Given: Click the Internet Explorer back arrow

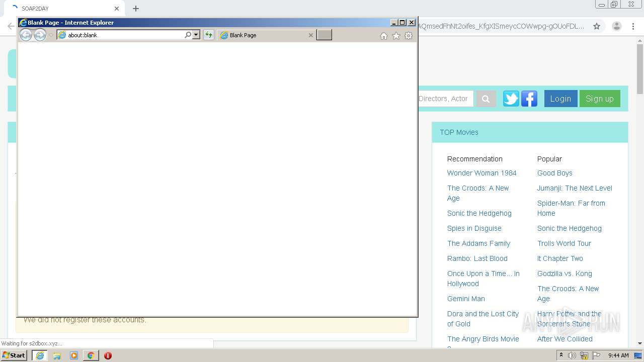Looking at the screenshot, I should point(26,35).
